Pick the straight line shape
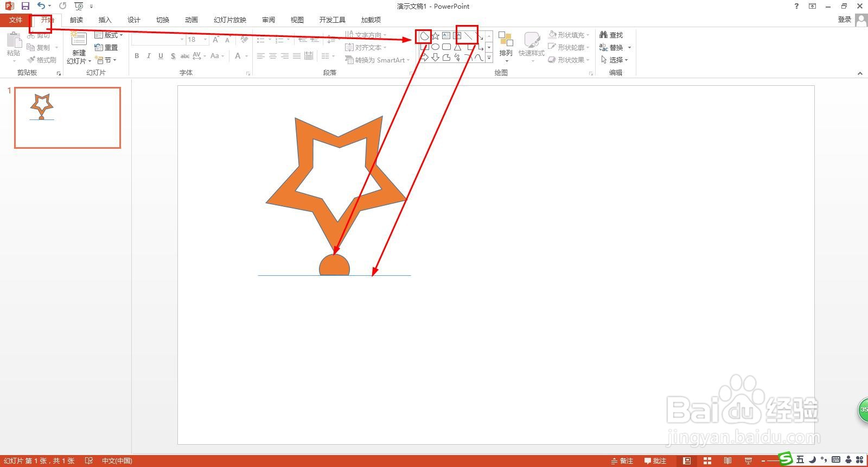 click(x=468, y=36)
